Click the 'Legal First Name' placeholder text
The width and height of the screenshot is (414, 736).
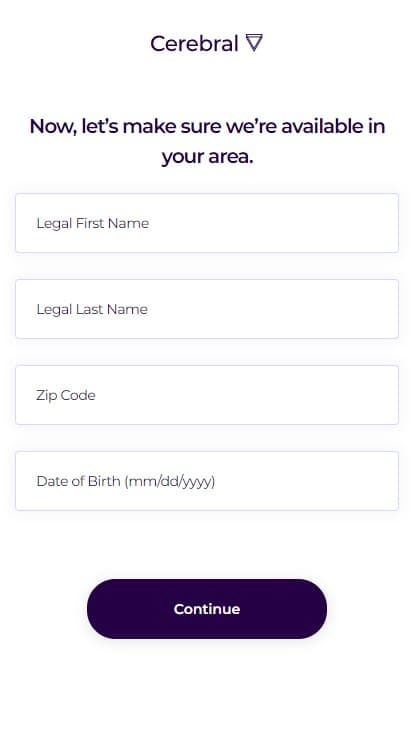click(x=92, y=223)
